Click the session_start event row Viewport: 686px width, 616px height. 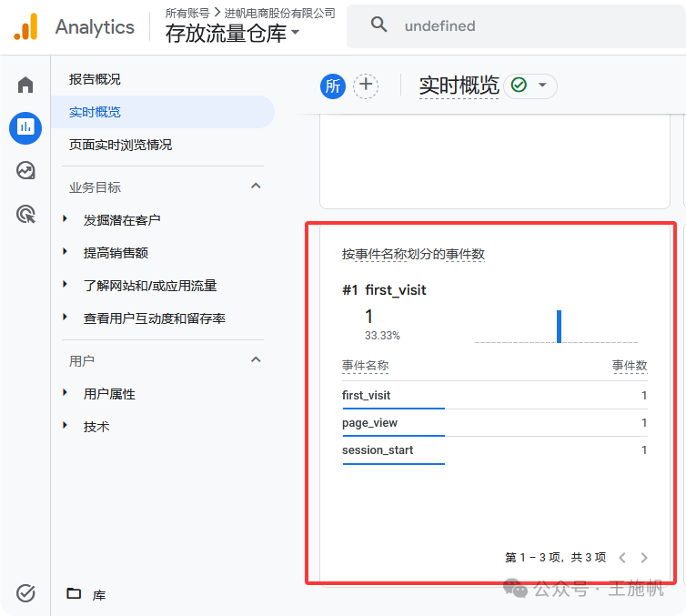tap(494, 450)
